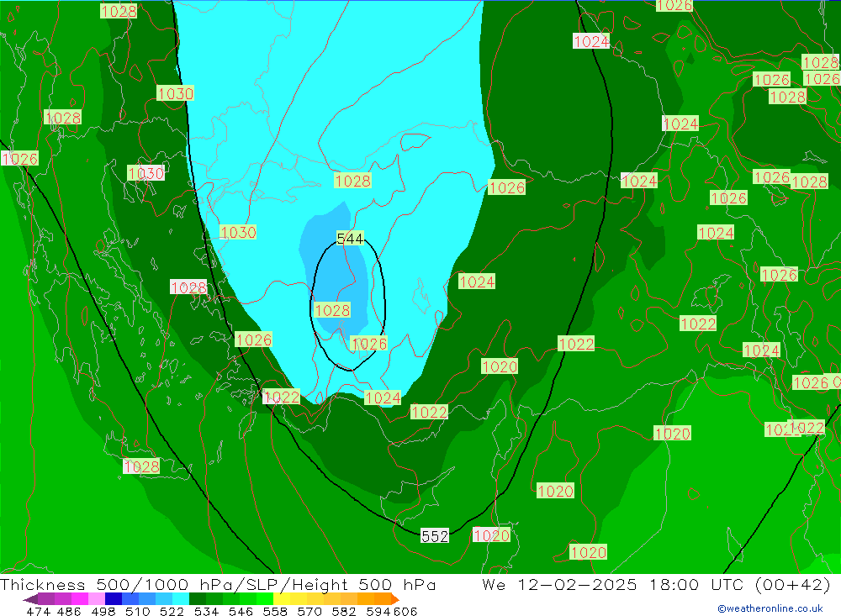
Task: Select the map title "Thickness 500/1000 hPa/SLP/Height 500 hPa"
Action: click(x=218, y=584)
